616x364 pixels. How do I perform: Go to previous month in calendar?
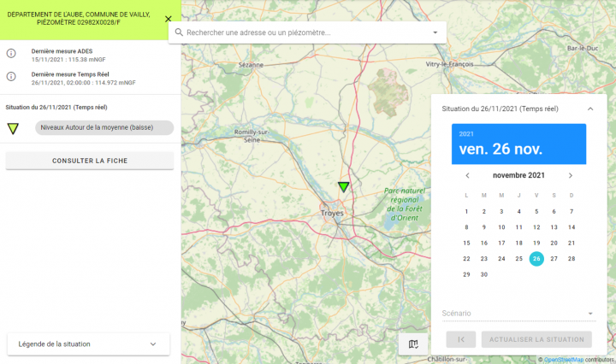click(467, 175)
